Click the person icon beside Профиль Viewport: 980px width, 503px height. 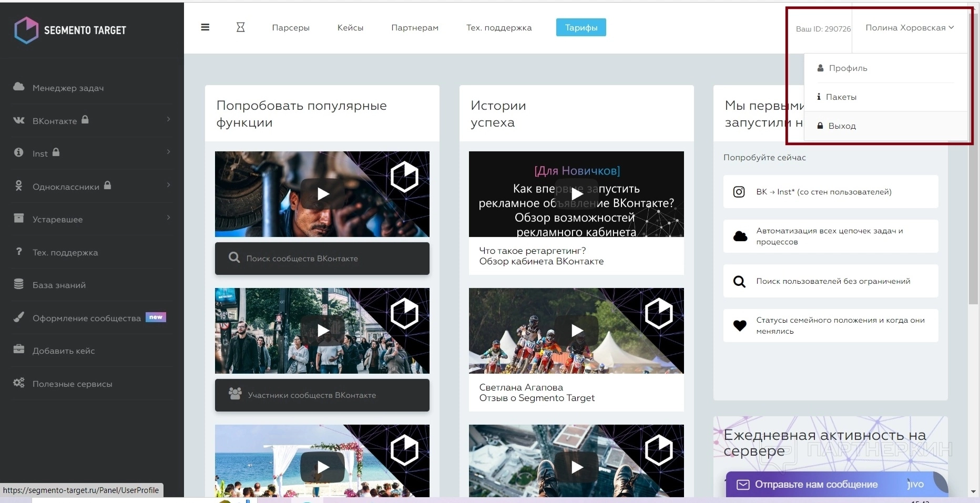point(820,68)
